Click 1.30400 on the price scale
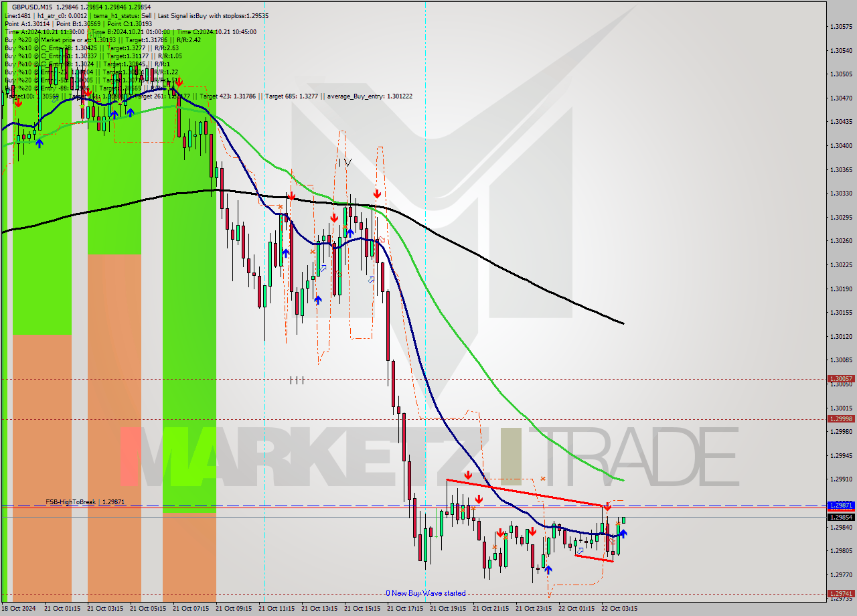Viewport: 857px width, 616px height. (840, 146)
